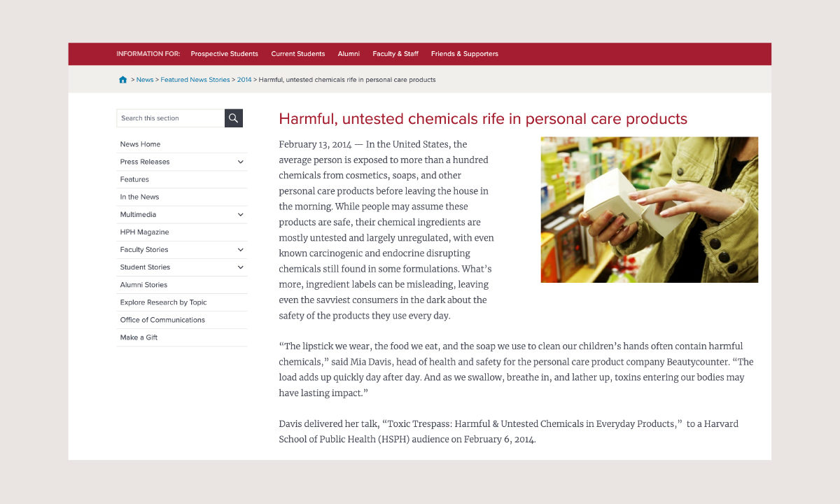Open the Current Students menu

pyautogui.click(x=298, y=54)
